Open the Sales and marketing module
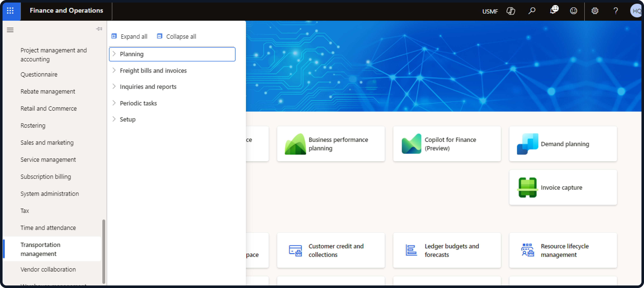This screenshot has width=644, height=288. click(x=47, y=142)
